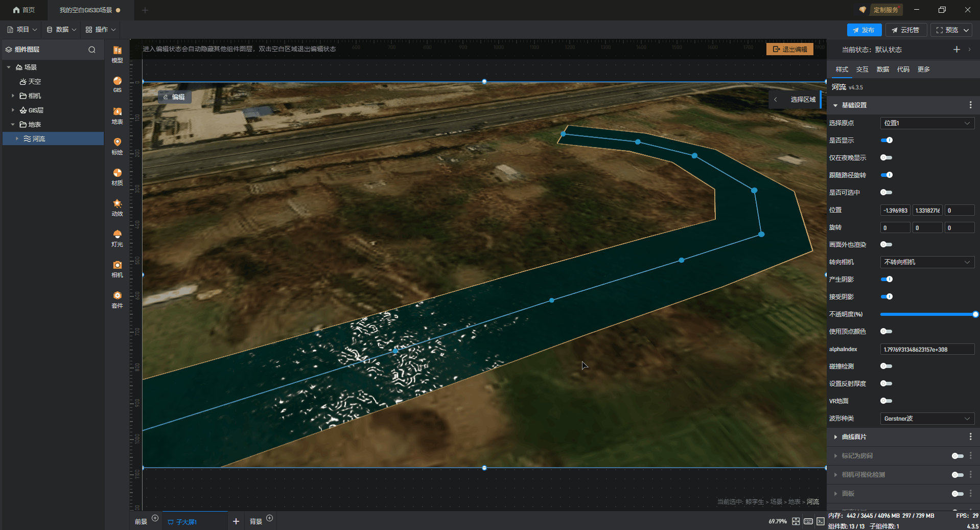Open the 相机 (Camera) component category

pos(117,269)
